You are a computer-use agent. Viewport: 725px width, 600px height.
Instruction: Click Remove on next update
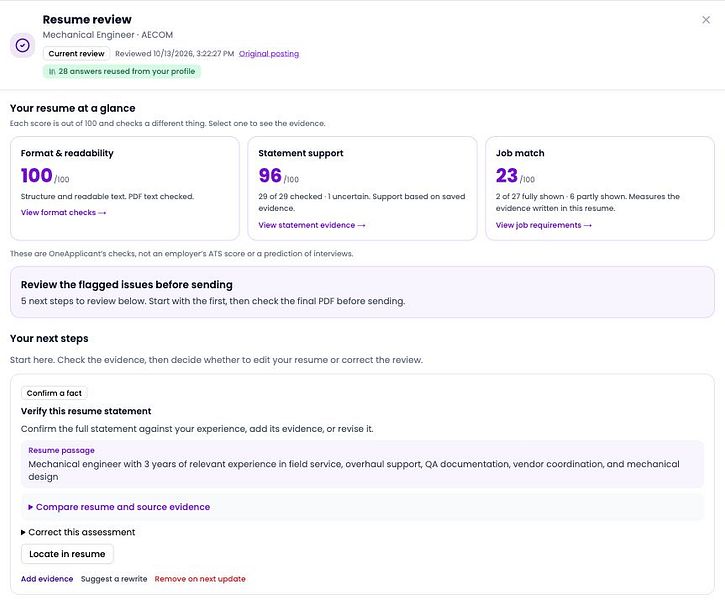(200, 579)
